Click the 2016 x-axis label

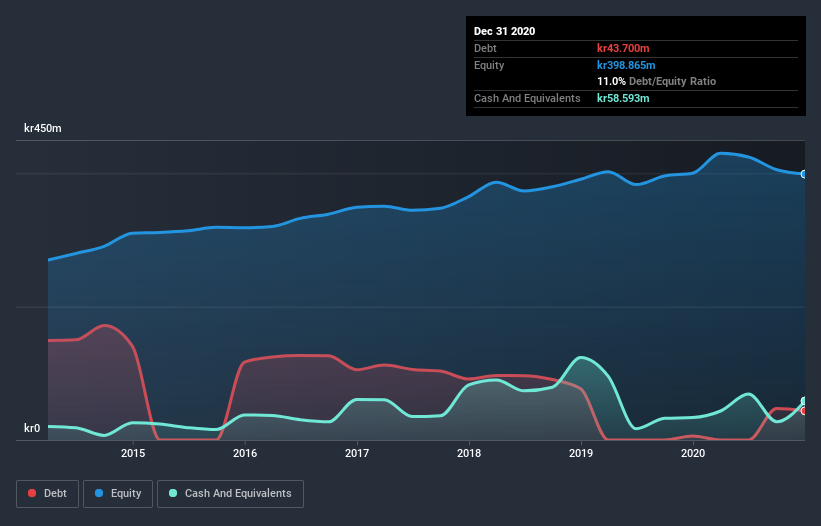pos(245,453)
